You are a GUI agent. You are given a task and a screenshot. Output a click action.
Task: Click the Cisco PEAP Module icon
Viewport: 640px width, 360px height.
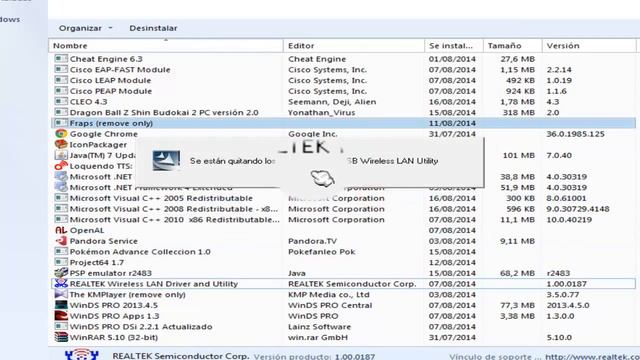point(61,91)
